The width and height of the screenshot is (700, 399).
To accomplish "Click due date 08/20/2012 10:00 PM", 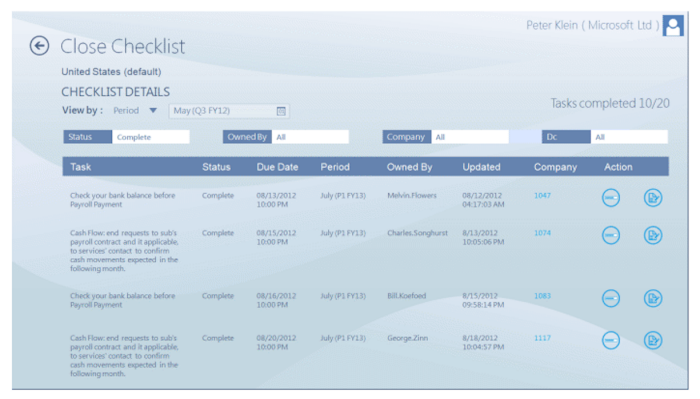I will tap(276, 342).
